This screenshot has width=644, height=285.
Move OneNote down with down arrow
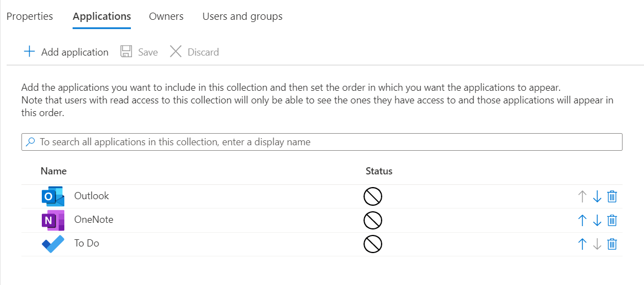(x=597, y=221)
